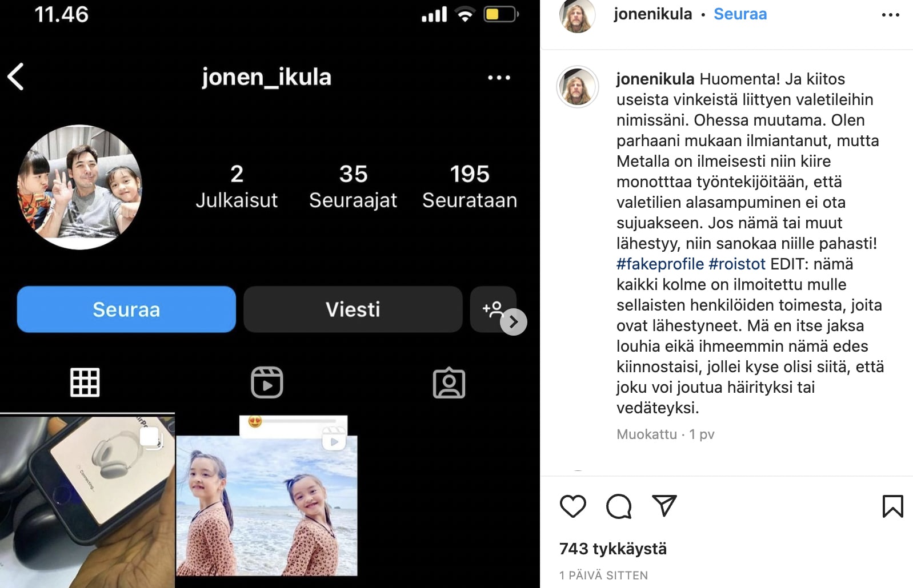The width and height of the screenshot is (913, 588).
Task: Share the post via paper plane icon
Action: (664, 506)
